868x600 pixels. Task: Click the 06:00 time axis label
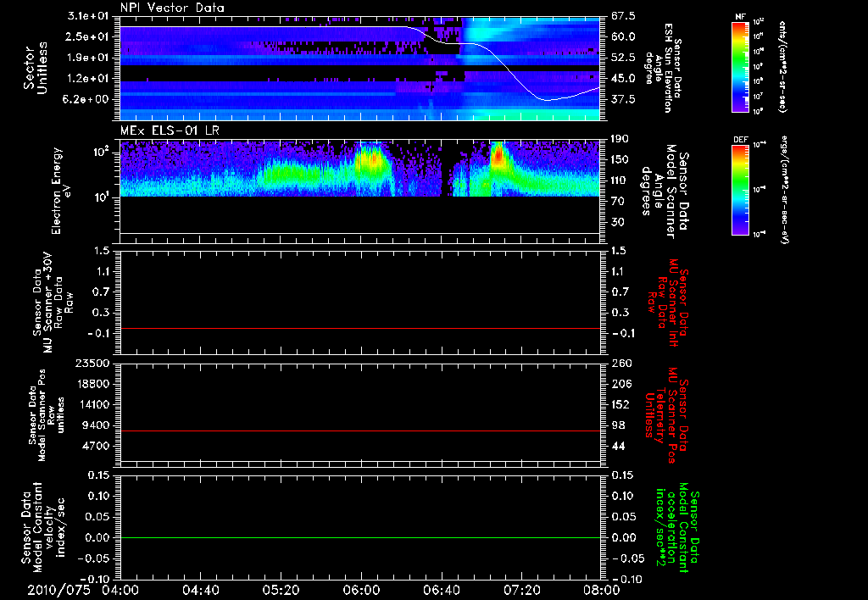click(360, 589)
